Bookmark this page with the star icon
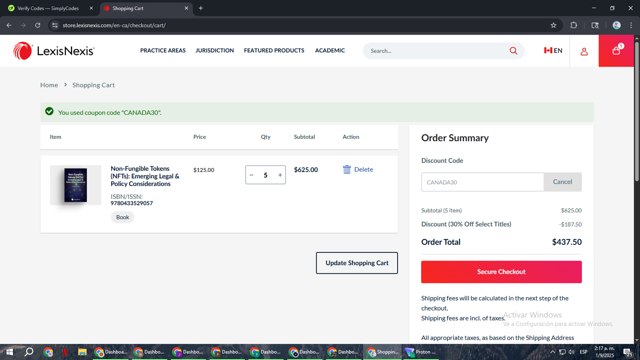The image size is (640, 360). pos(553,25)
